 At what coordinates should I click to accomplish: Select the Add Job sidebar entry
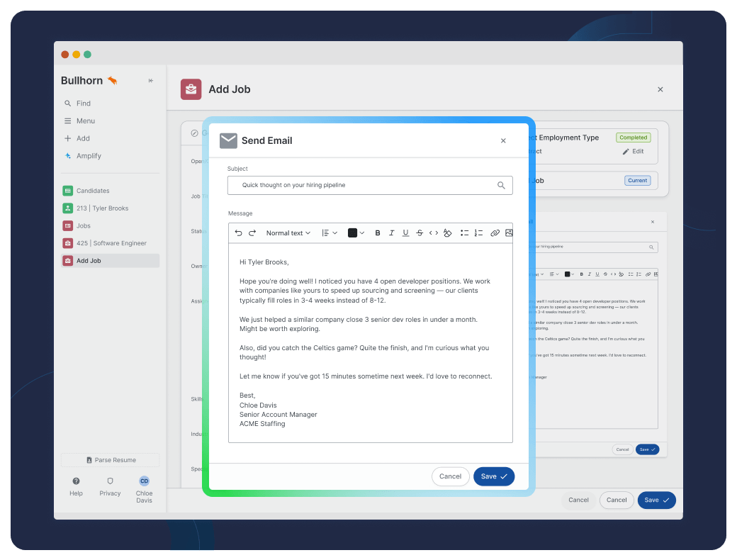[110, 260]
